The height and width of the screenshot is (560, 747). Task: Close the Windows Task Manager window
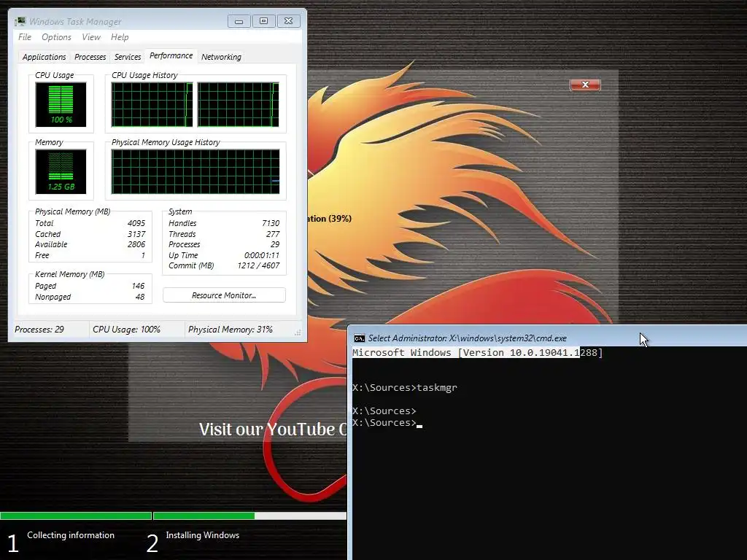289,21
